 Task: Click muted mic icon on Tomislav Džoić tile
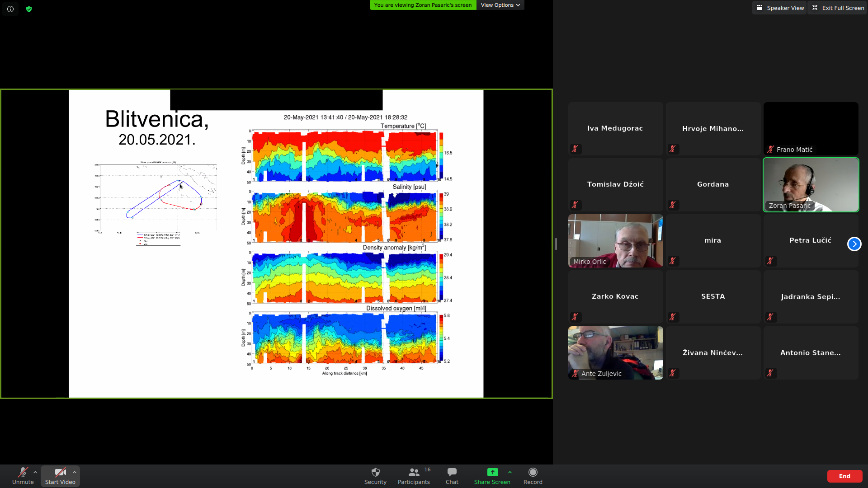click(x=575, y=205)
